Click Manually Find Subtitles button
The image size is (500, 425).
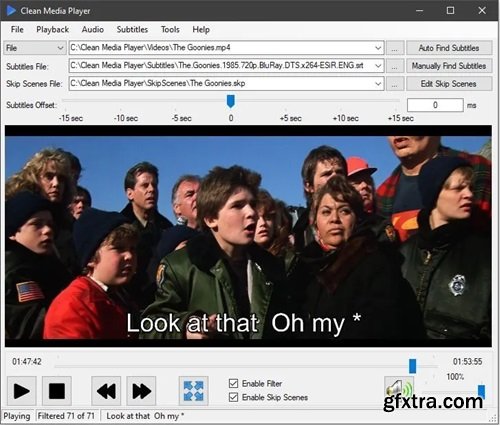coord(449,66)
